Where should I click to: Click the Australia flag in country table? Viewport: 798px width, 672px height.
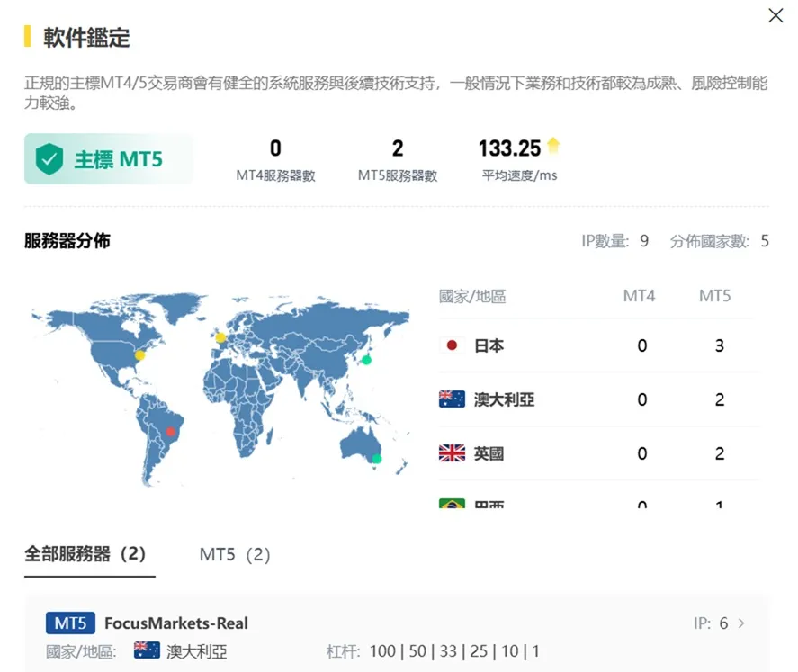pos(452,399)
